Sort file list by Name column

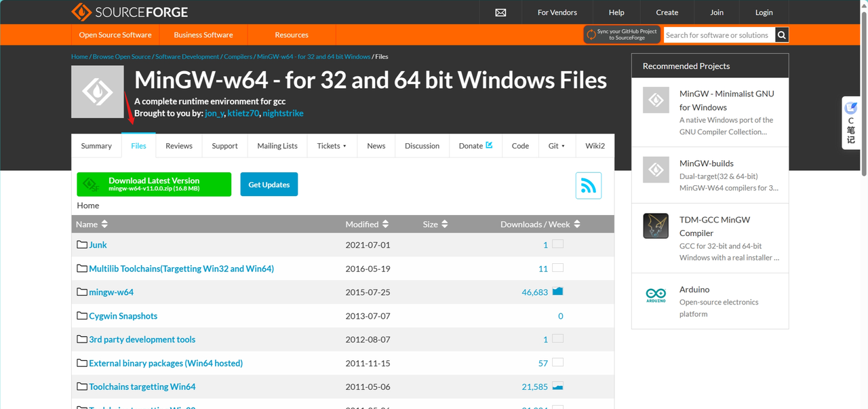click(x=92, y=225)
